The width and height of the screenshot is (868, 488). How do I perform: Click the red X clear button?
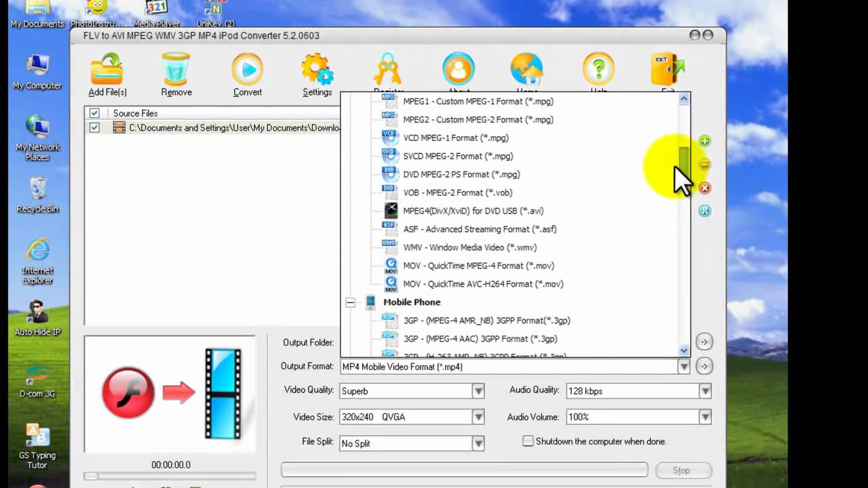(705, 188)
